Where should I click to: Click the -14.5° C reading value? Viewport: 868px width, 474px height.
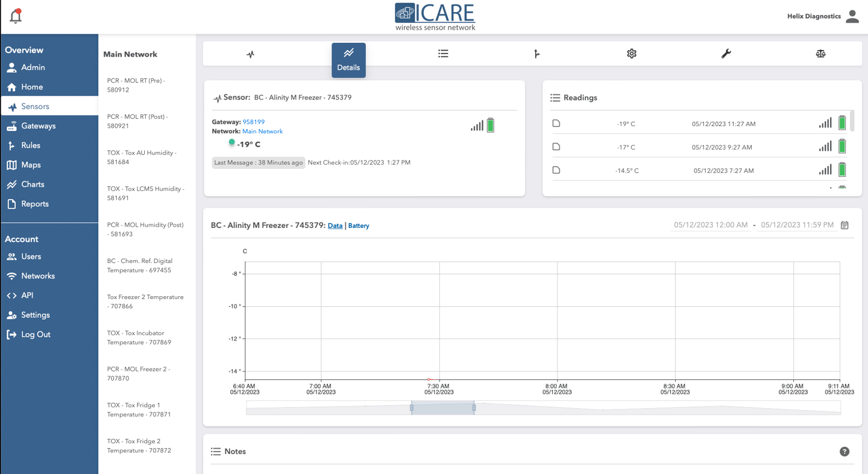[627, 171]
